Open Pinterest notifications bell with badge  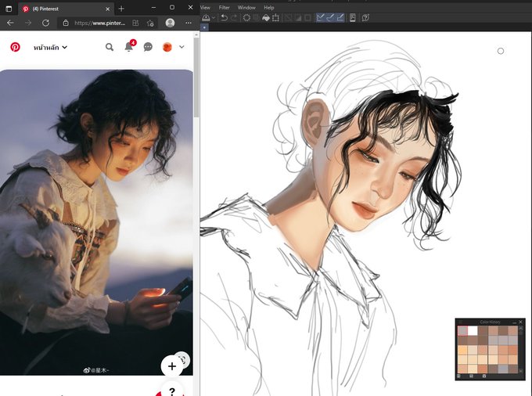point(129,46)
